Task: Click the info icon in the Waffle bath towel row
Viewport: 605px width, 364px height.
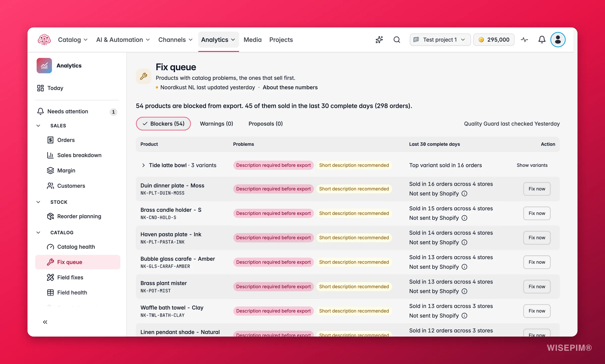Action: click(464, 316)
